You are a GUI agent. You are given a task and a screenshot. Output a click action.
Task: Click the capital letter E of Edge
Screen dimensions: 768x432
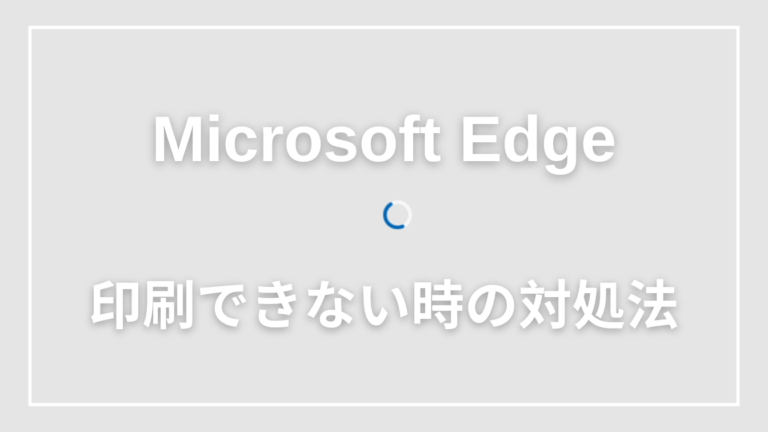coord(480,140)
